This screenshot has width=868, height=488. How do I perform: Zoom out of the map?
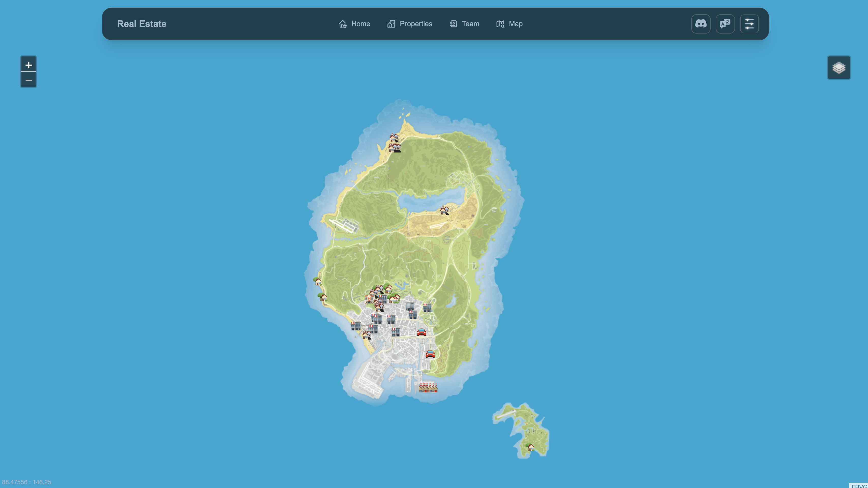pos(28,80)
